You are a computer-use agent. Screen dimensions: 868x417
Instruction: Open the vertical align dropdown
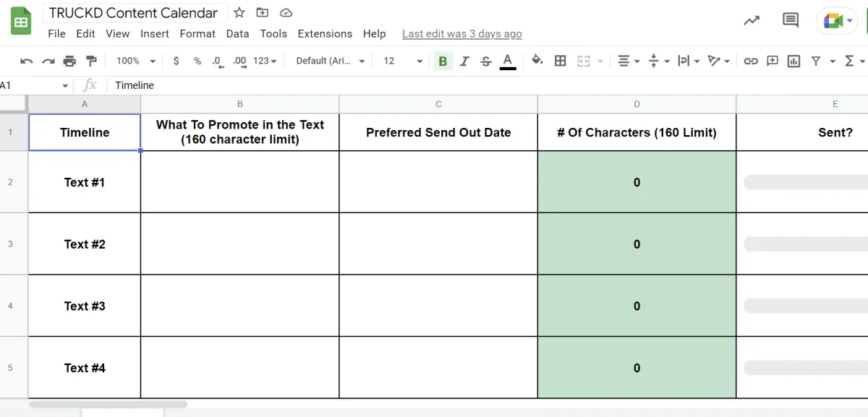click(658, 61)
